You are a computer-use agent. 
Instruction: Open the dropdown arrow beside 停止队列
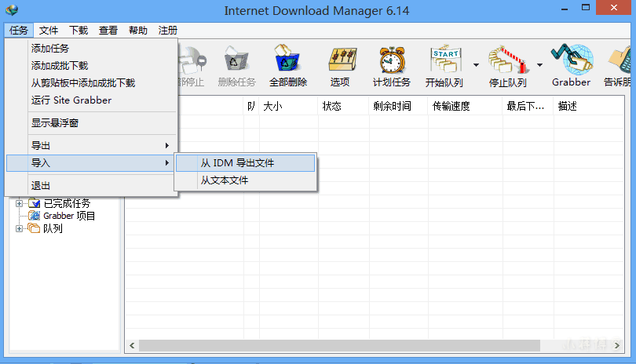(539, 65)
